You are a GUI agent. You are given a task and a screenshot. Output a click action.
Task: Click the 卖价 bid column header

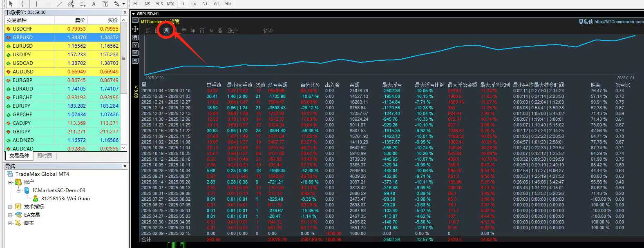71,20
